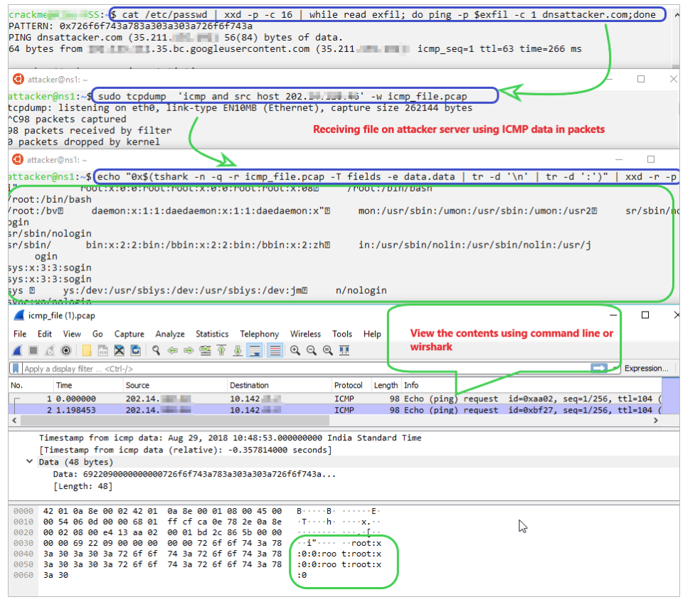Click the restart capture icon

[x=50, y=351]
